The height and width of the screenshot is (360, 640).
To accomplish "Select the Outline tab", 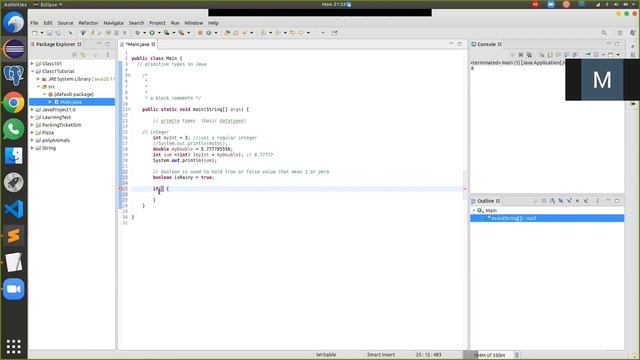I will point(486,201).
